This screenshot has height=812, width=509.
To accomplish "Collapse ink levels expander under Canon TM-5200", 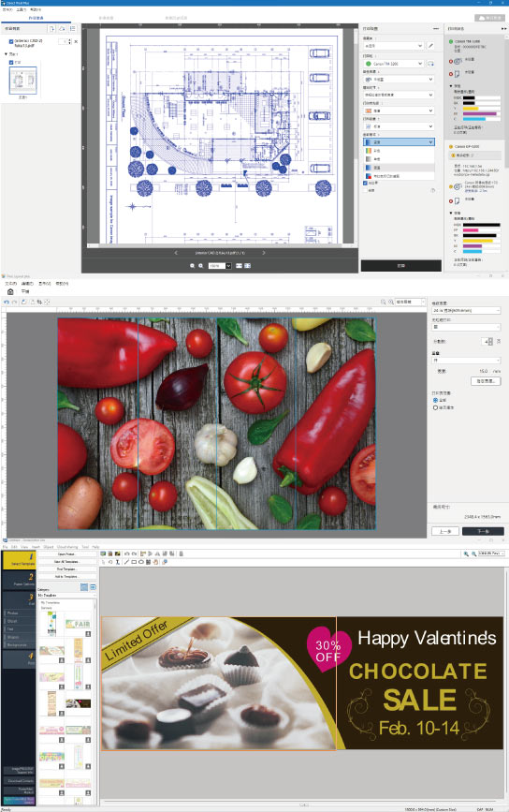I will (x=451, y=86).
